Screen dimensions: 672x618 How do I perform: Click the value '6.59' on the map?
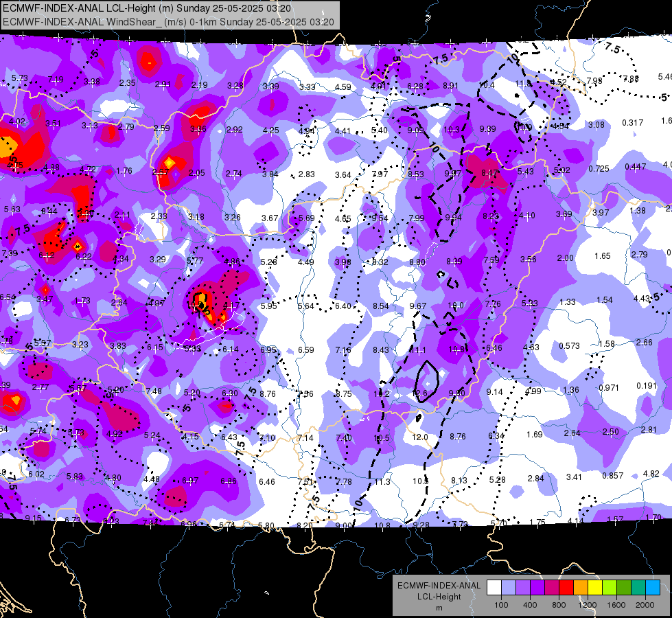[306, 350]
